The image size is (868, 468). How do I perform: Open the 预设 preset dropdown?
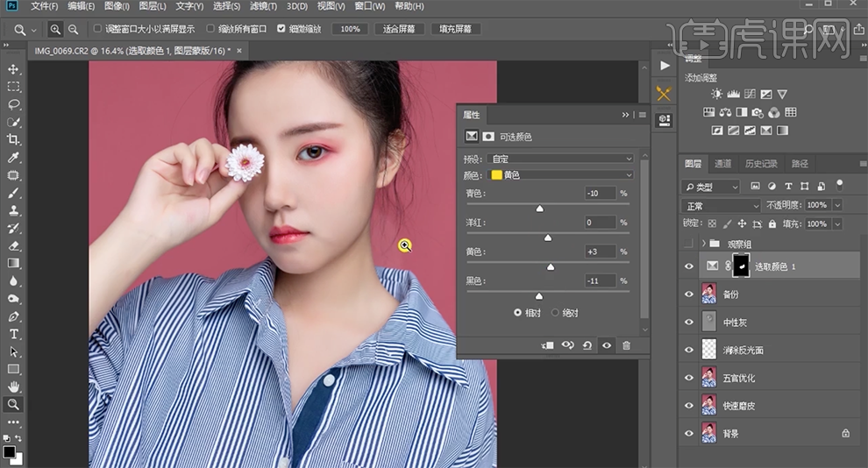tap(561, 159)
